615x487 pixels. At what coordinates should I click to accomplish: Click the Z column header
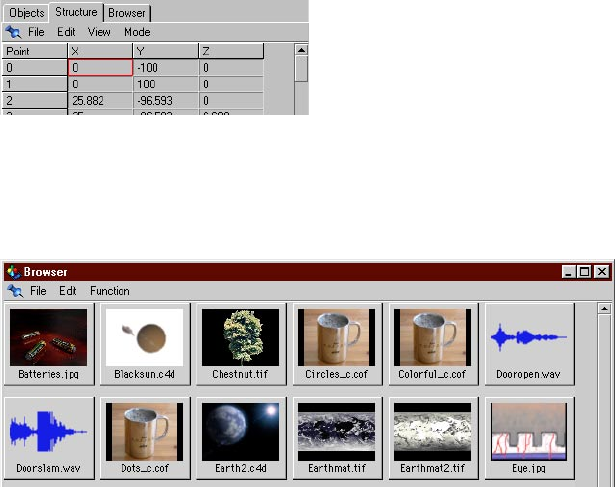click(231, 51)
